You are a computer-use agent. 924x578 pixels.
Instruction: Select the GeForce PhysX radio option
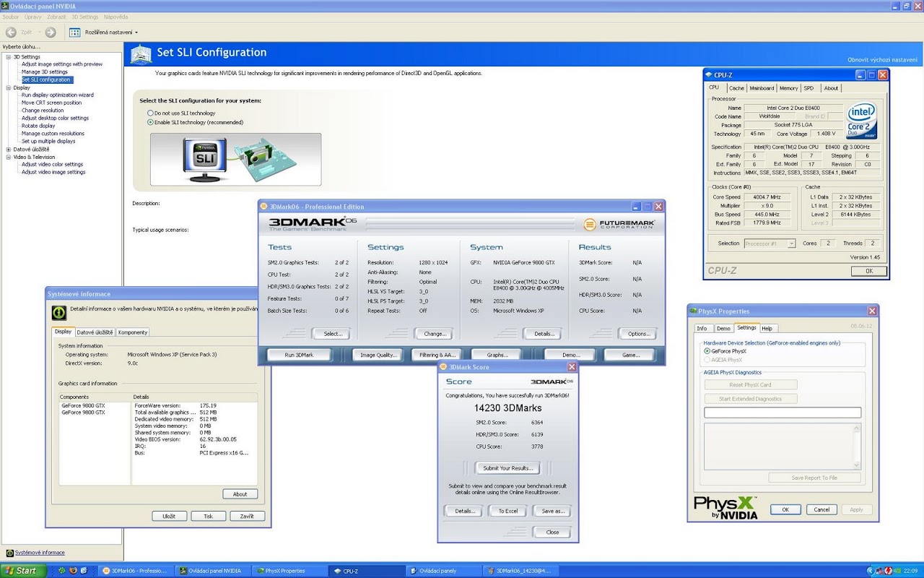point(707,351)
